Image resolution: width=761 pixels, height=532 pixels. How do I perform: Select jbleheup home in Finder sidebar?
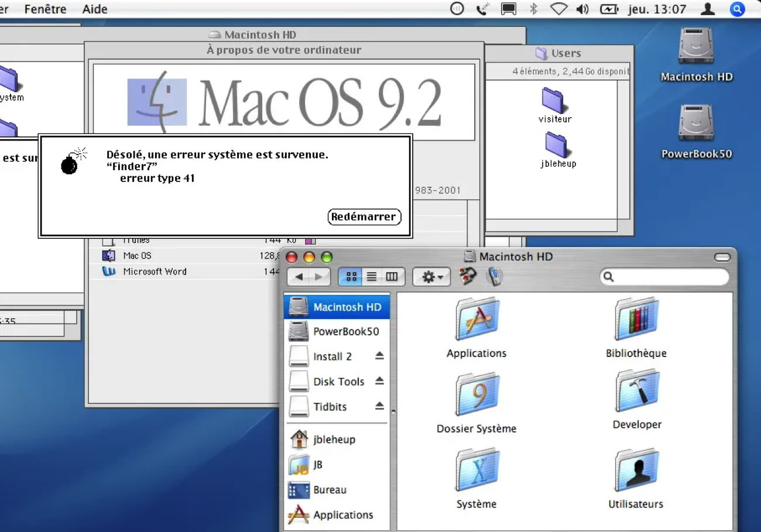(x=334, y=440)
